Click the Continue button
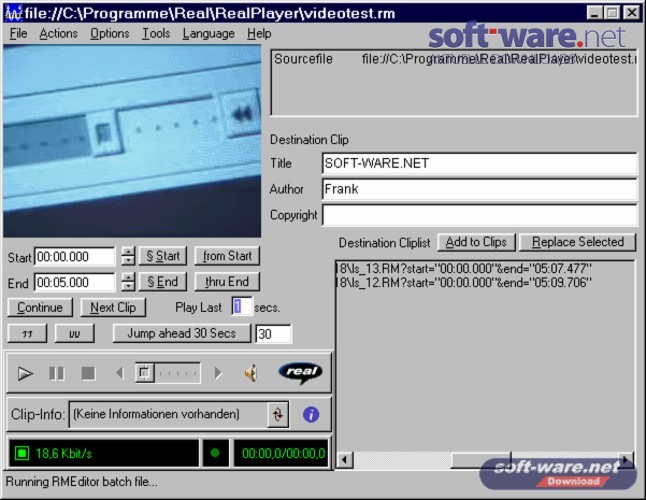 click(40, 308)
